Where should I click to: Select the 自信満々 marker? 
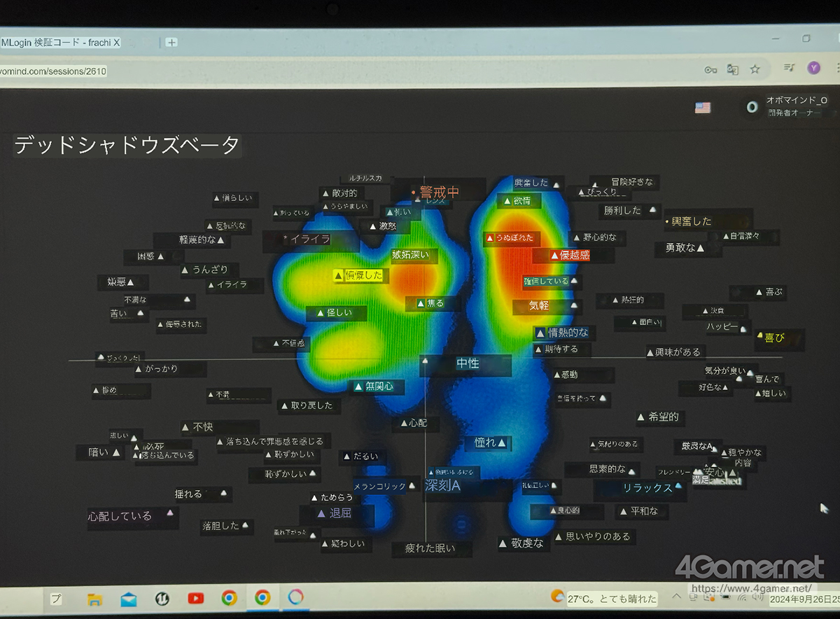coord(741,236)
